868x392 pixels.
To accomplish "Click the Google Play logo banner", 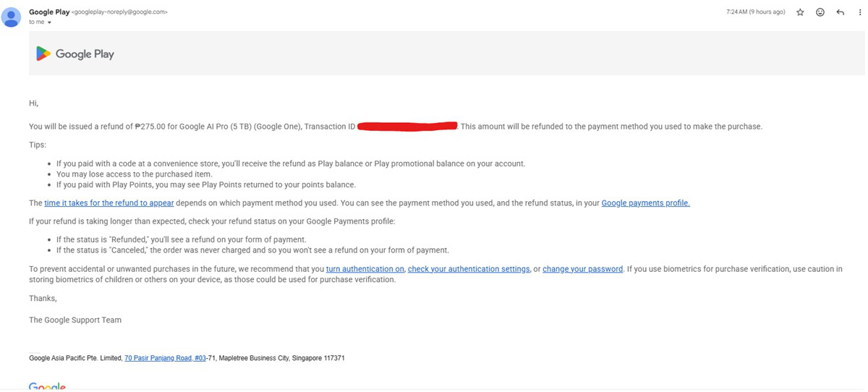I will click(x=75, y=54).
